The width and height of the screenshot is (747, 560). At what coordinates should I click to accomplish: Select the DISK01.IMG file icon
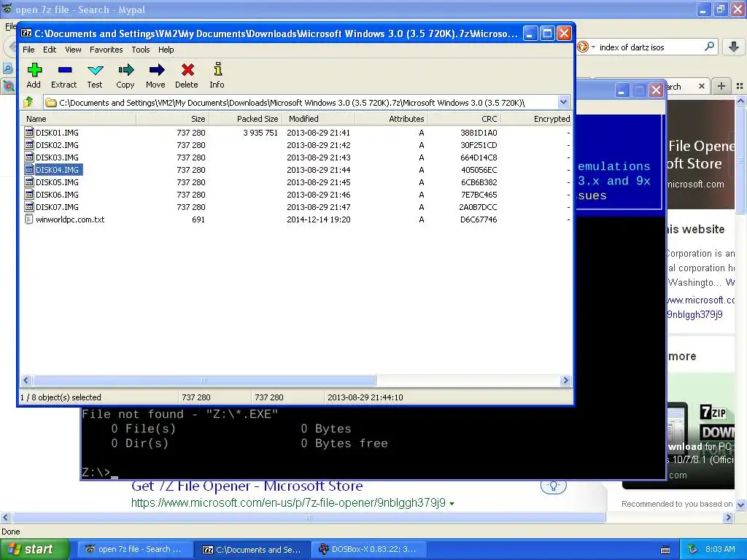29,133
